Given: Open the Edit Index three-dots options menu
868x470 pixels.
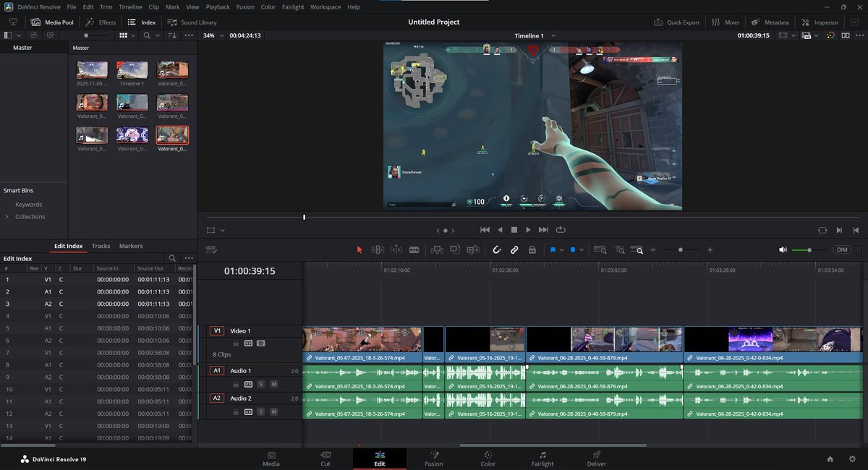Looking at the screenshot, I should [x=189, y=258].
